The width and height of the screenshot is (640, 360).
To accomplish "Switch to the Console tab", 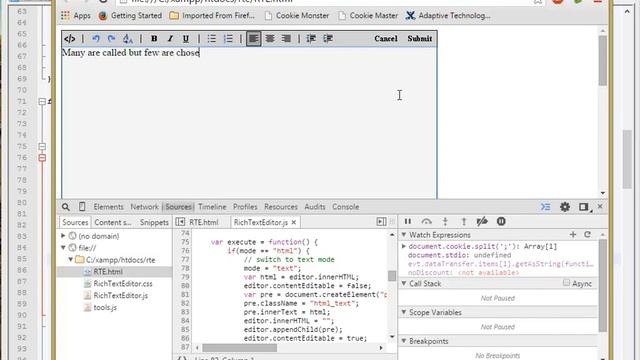I will (x=345, y=207).
